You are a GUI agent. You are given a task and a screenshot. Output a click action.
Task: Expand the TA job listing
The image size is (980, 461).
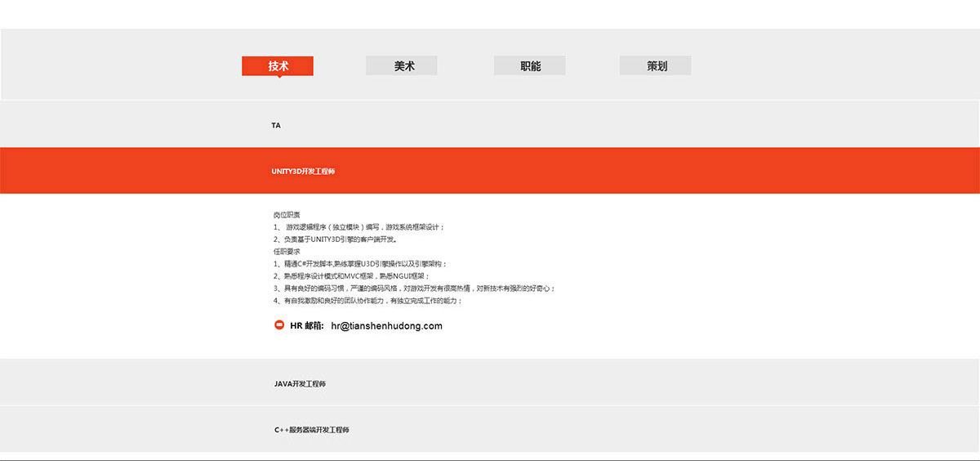coord(276,125)
